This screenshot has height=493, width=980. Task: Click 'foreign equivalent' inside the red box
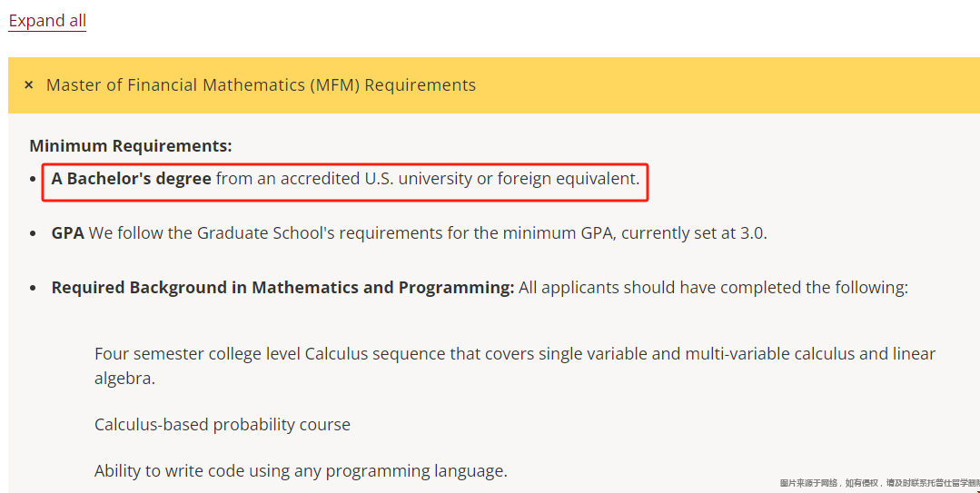coord(569,179)
